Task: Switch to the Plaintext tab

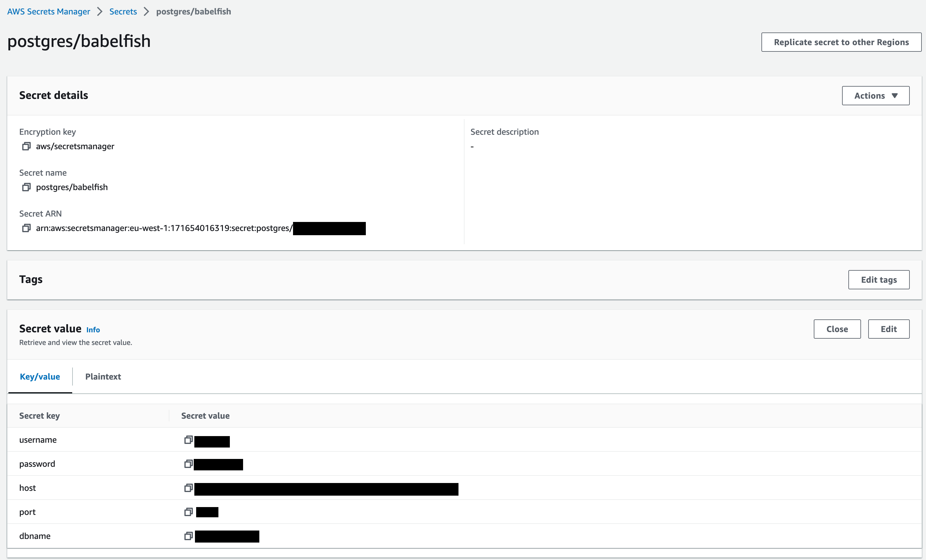Action: 103,377
